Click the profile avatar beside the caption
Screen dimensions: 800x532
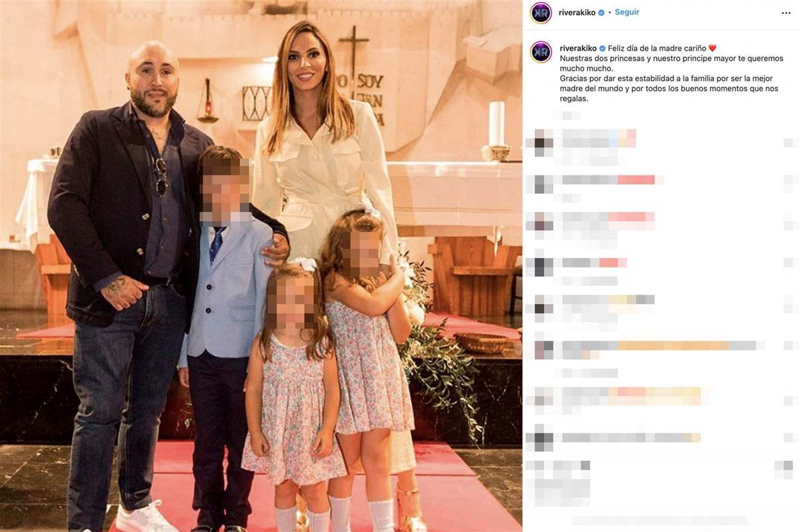(541, 51)
